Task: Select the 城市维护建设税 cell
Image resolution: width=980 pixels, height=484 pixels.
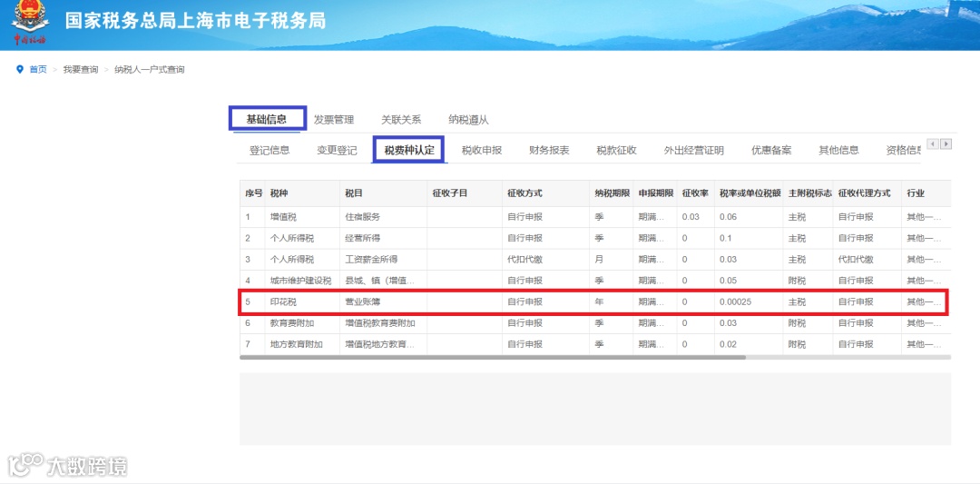Action: tap(300, 281)
